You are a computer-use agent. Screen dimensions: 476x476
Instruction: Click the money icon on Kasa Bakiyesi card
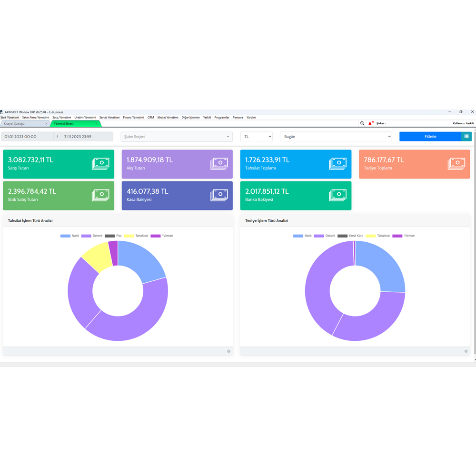tap(219, 195)
